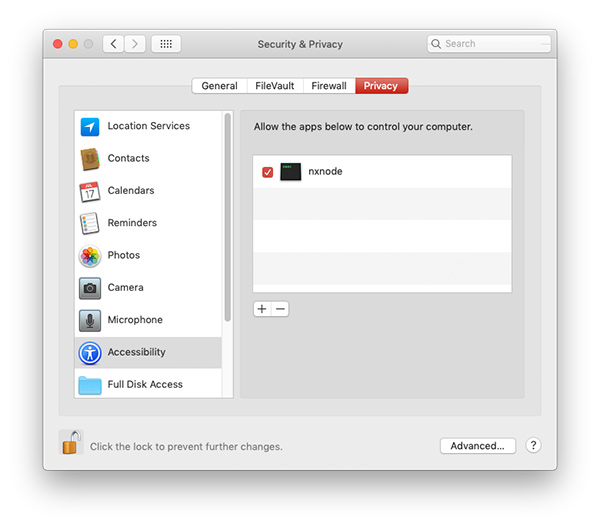This screenshot has width=600, height=519.
Task: Uncheck the nxnode checkbox
Action: pos(267,172)
